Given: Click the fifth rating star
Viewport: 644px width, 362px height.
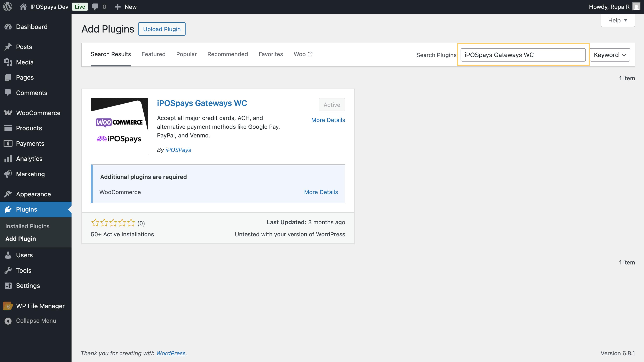Looking at the screenshot, I should 131,223.
